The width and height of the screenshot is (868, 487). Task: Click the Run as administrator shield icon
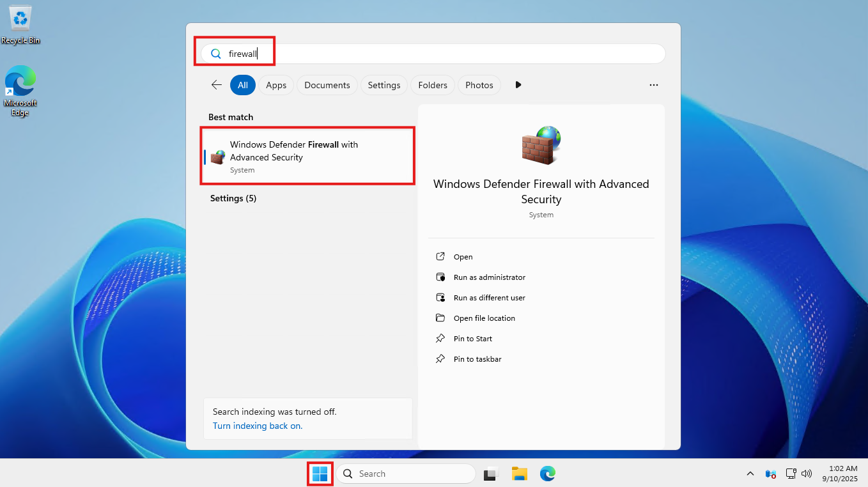pyautogui.click(x=441, y=277)
